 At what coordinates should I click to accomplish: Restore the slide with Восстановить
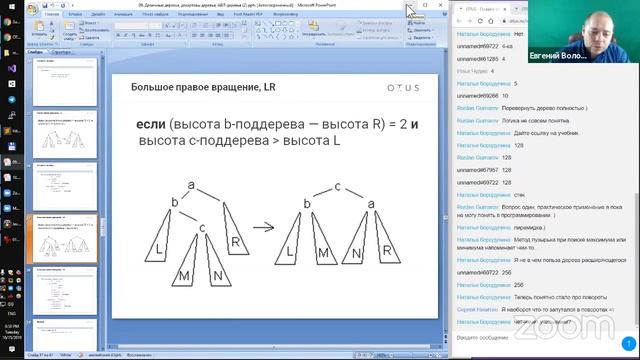coord(94,30)
